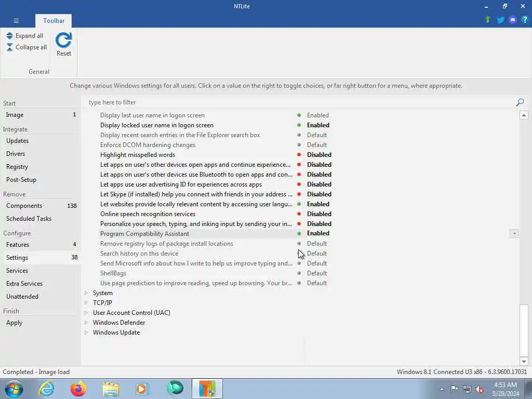
Task: Toggle Highlight misspelled words Disabled value
Action: [x=319, y=155]
